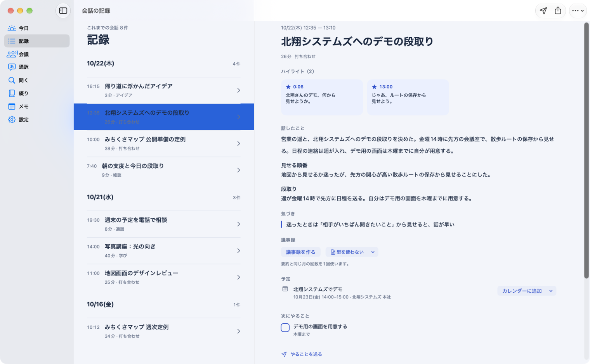Jump to highlight at 0:06
590x364 pixels.
tap(322, 97)
